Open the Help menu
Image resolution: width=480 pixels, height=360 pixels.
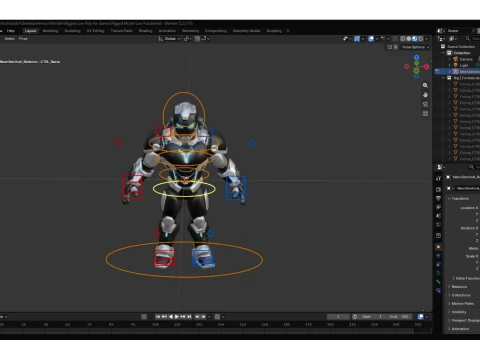pos(11,31)
